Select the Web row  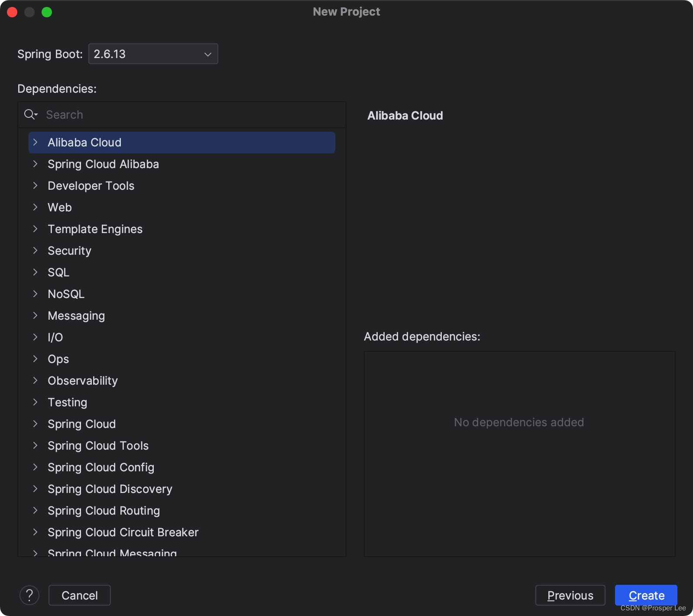(182, 207)
